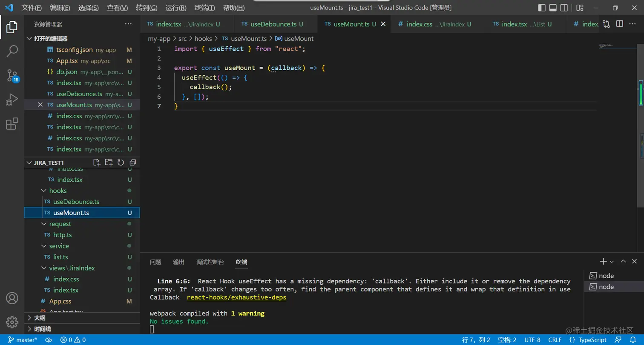Open the terminal launch profile dropdown arrow
This screenshot has width=644, height=345.
pyautogui.click(x=612, y=262)
